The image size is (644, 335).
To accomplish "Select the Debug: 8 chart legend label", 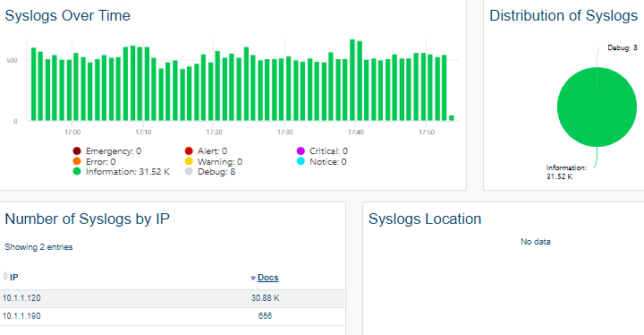I will pos(216,172).
